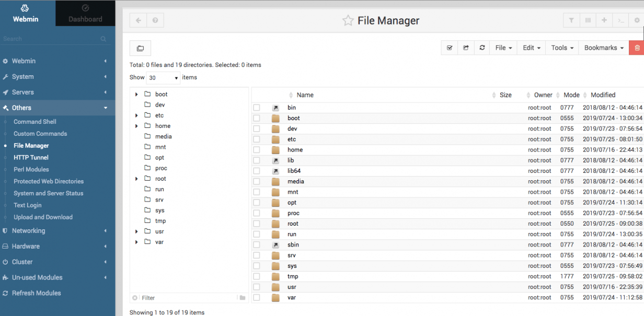Check the box for var row
644x316 pixels.
click(x=257, y=298)
